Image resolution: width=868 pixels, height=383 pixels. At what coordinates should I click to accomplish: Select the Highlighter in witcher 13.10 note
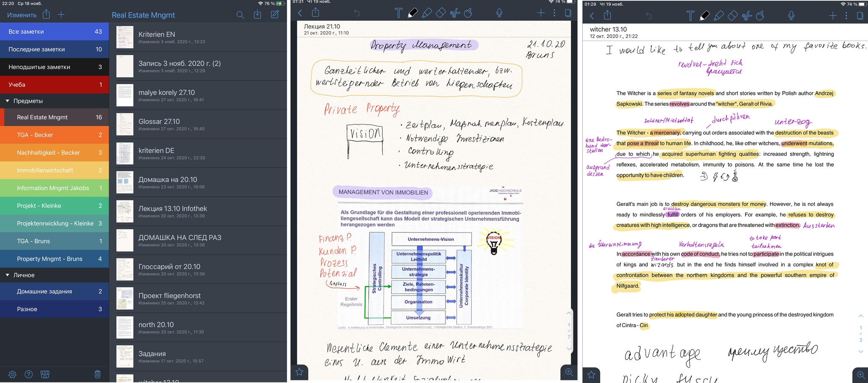click(x=719, y=16)
